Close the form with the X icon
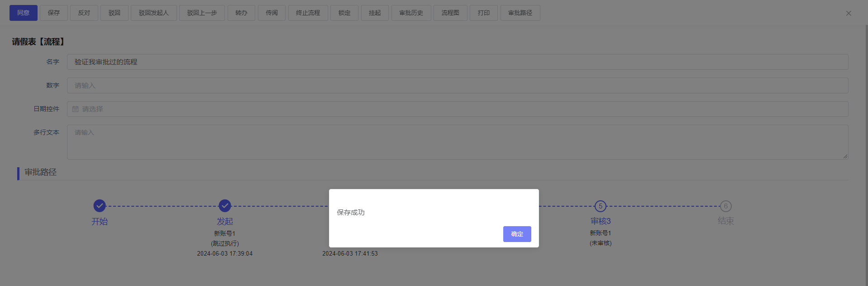 pyautogui.click(x=849, y=13)
